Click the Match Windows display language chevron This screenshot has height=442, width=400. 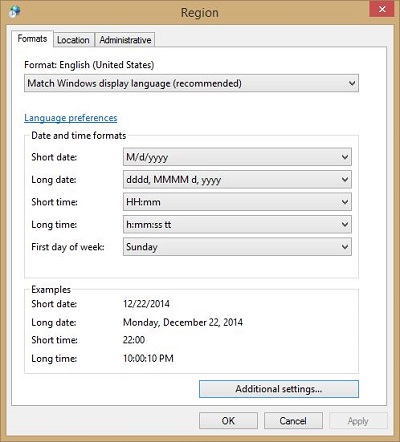click(352, 83)
